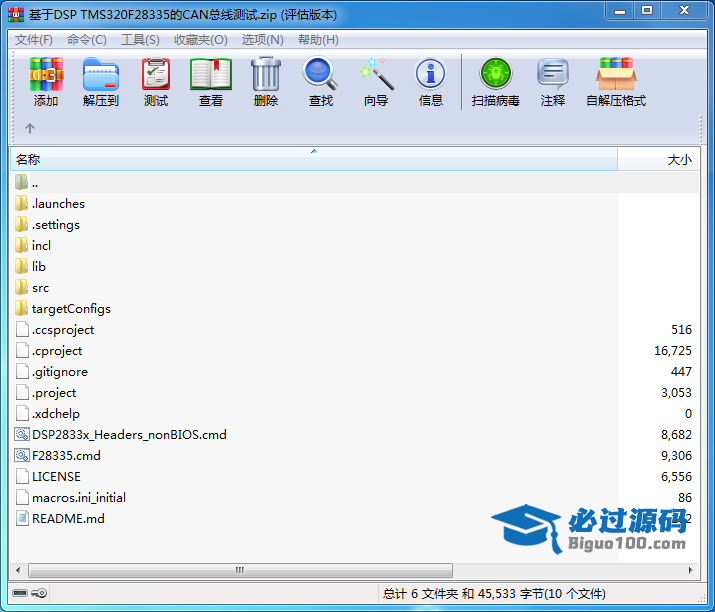
Task: Open the Help (帮助) menu
Action: click(x=318, y=40)
